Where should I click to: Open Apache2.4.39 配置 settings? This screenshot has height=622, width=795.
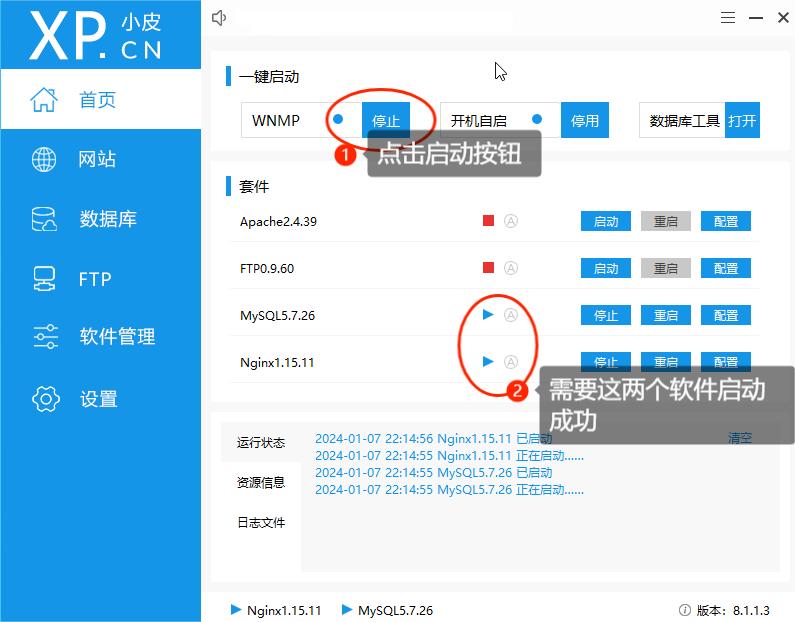coord(726,222)
